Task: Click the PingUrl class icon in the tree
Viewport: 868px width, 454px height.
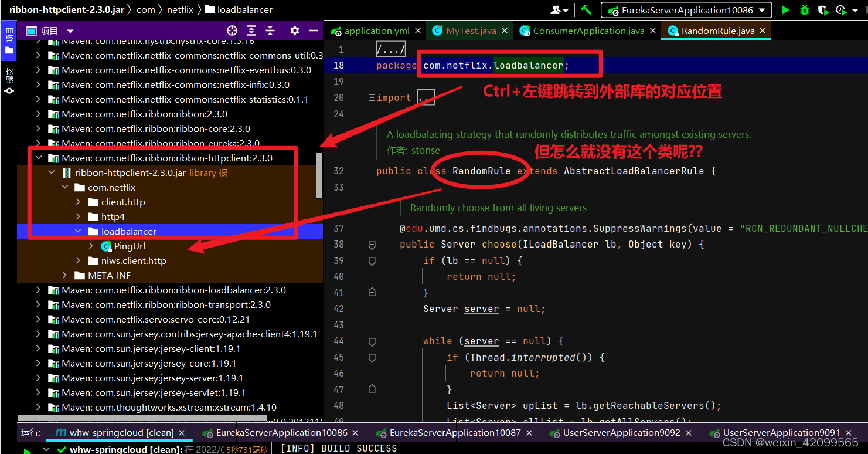Action: click(106, 246)
